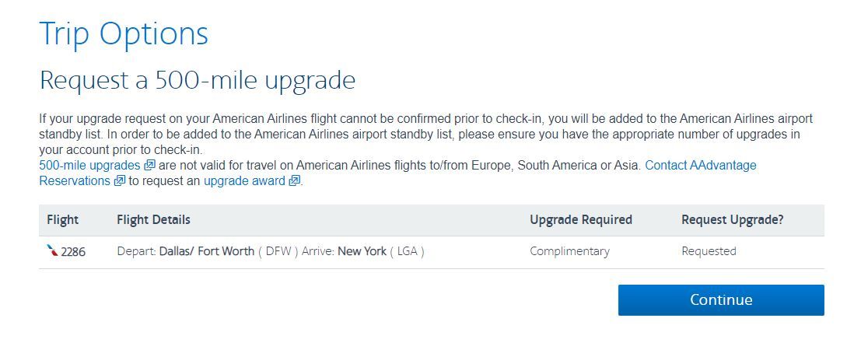Click external-link icon after upgrade award

pos(295,180)
